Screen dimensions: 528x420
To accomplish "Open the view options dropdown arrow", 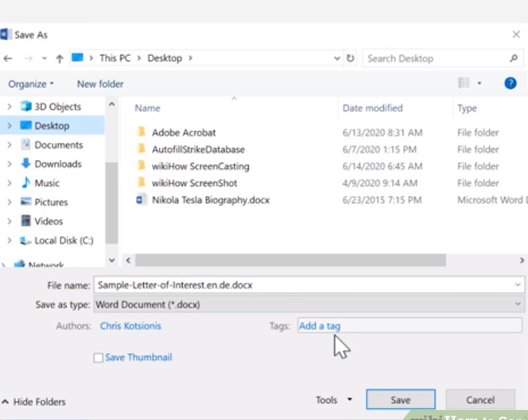I will tap(479, 83).
